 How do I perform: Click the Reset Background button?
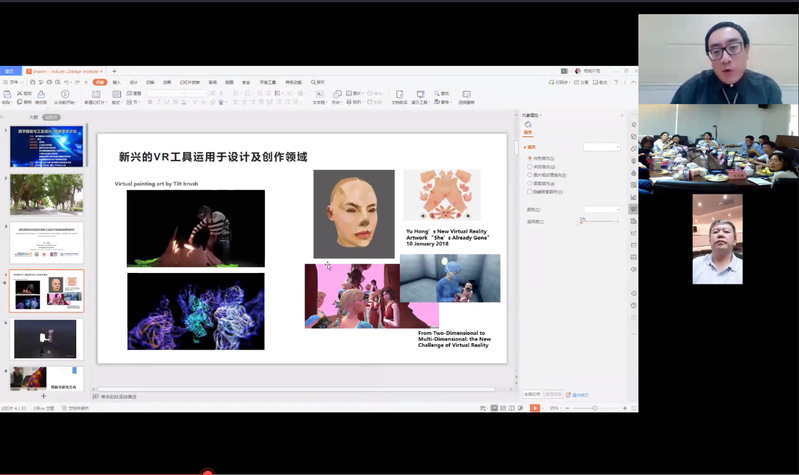pos(553,394)
